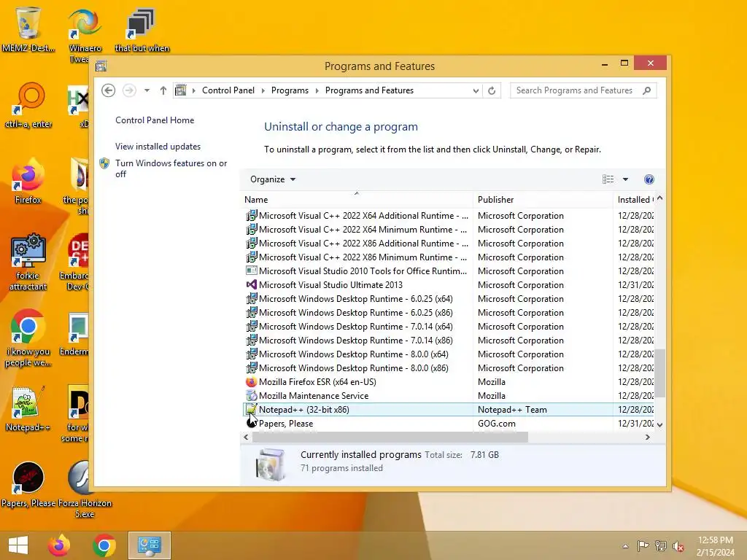Screen dimensions: 747x560
Task: Expand the chevron after Control Panel breadcrumb
Action: tap(263, 90)
